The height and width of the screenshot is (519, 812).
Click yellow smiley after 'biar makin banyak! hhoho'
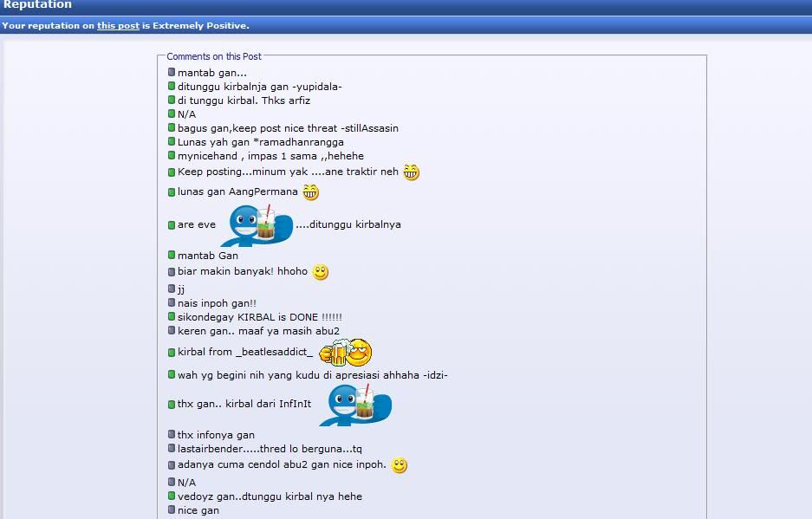click(321, 272)
